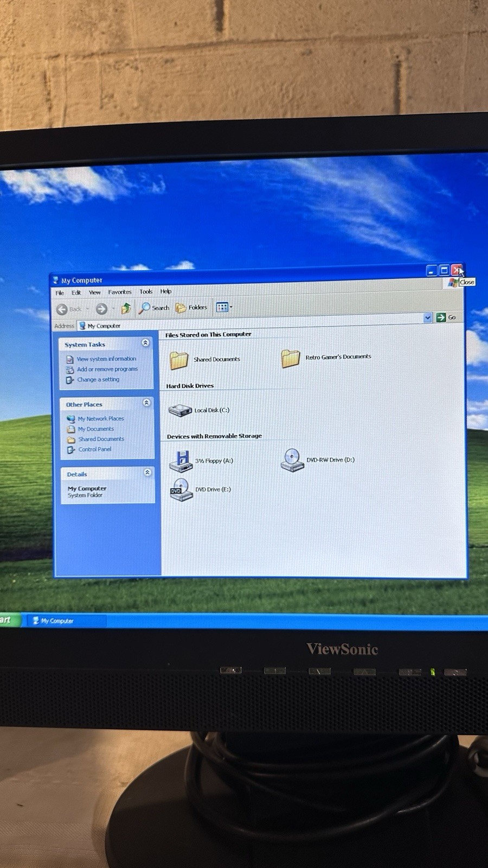The height and width of the screenshot is (868, 488).
Task: Click the DVD Drive (E:) label
Action: [x=213, y=489]
